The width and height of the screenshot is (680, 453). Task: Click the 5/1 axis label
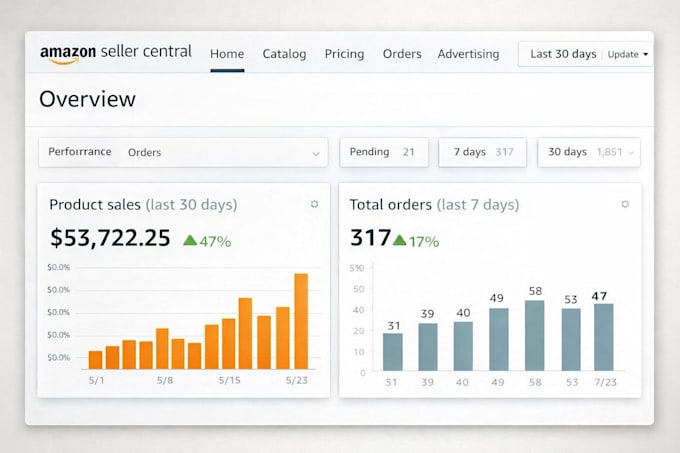pos(96,380)
